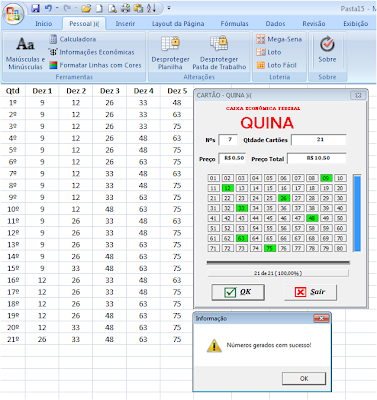
Task: Close the Informação dialog with X
Action: click(x=321, y=319)
